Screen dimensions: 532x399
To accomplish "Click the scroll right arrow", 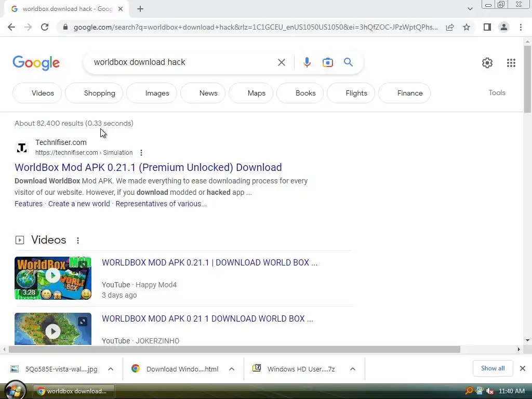I will [x=519, y=349].
